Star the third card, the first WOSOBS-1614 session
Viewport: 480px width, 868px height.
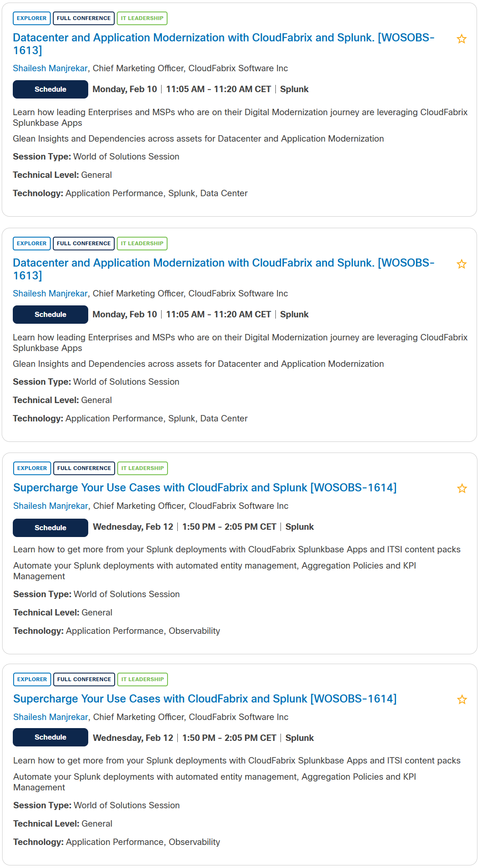(462, 488)
